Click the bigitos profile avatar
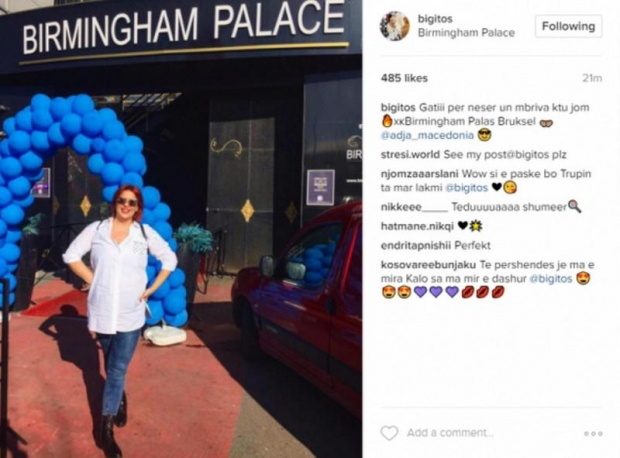This screenshot has width=620, height=458. click(395, 26)
